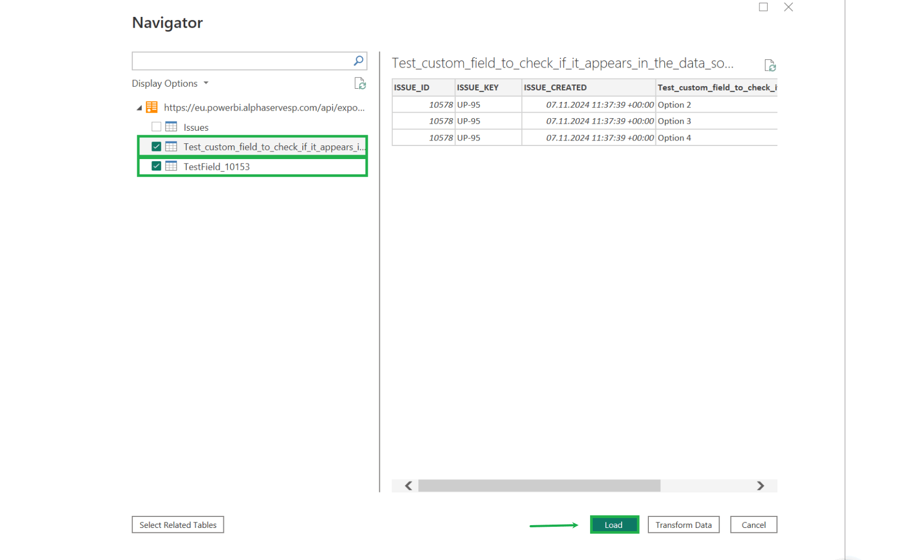Click the orange data source icon

[x=151, y=107]
